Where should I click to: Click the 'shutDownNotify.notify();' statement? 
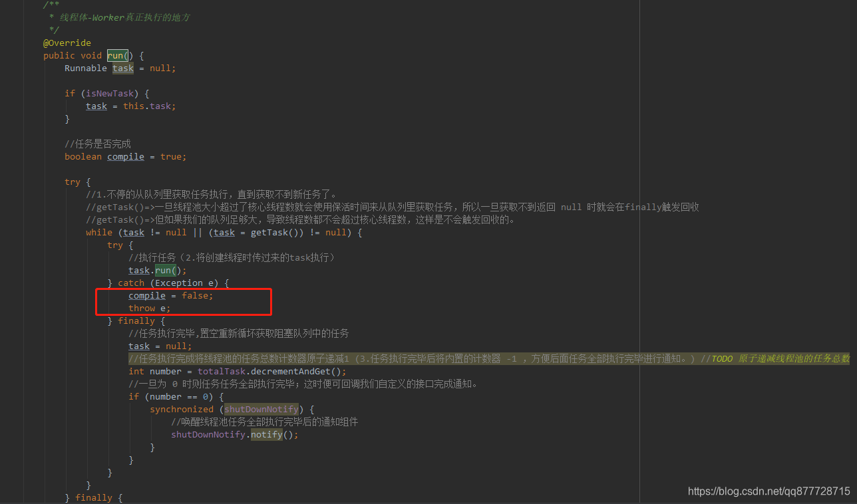coord(235,434)
